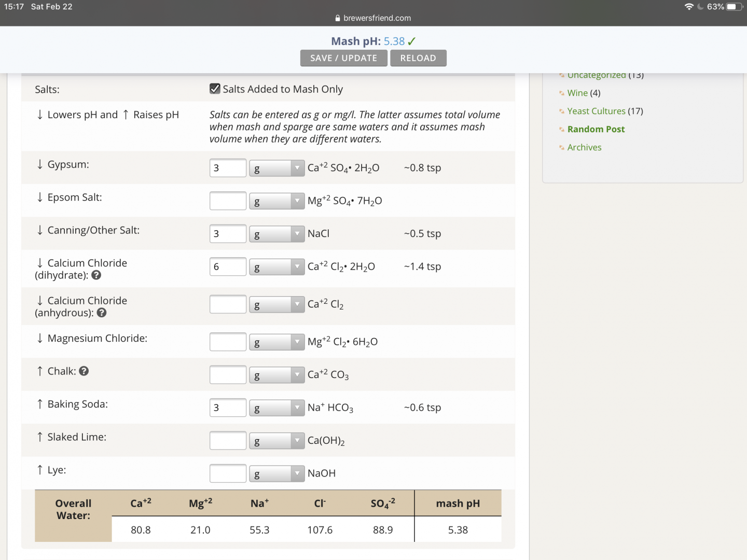Open the Epsom Salt unit dropdown
Screen dimensions: 747x560
[277, 201]
